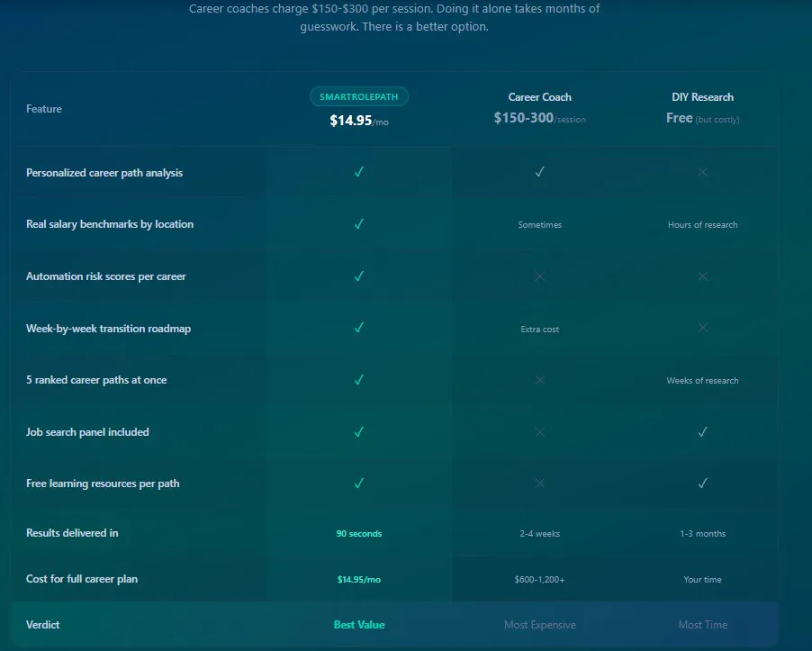Click SmartRolePath checkmark for Real salary benchmarks
The image size is (812, 651).
pyautogui.click(x=359, y=223)
